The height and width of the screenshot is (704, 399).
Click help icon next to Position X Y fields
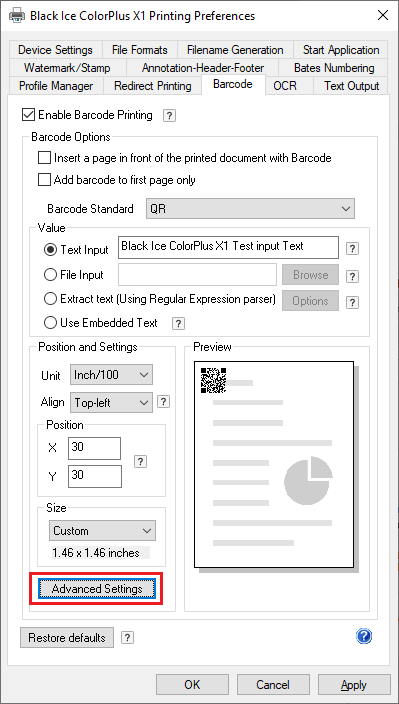coord(140,462)
